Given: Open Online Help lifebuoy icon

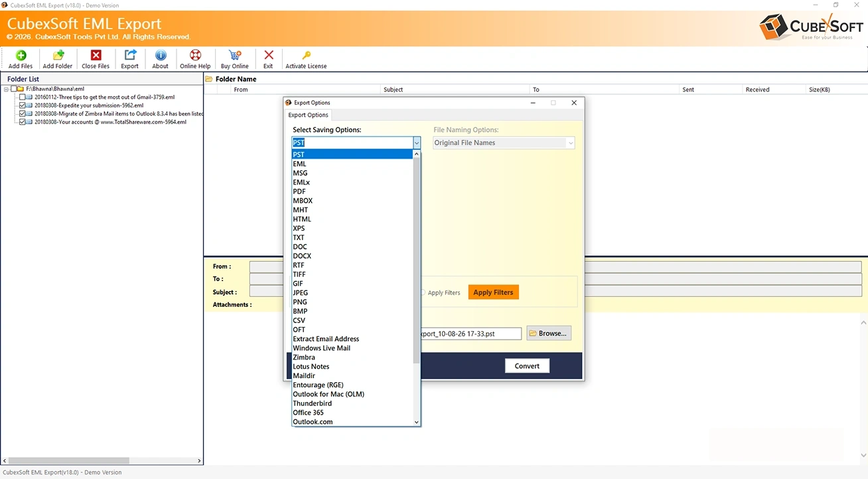Looking at the screenshot, I should click(195, 55).
